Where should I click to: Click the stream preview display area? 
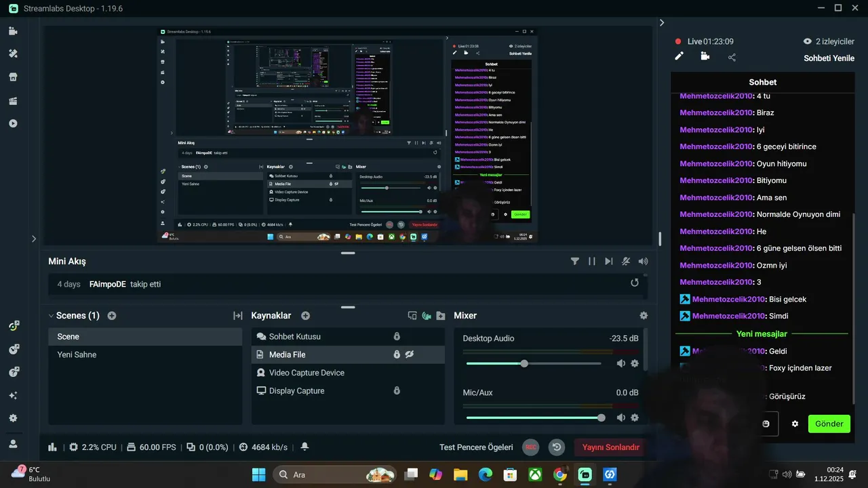pyautogui.click(x=347, y=136)
